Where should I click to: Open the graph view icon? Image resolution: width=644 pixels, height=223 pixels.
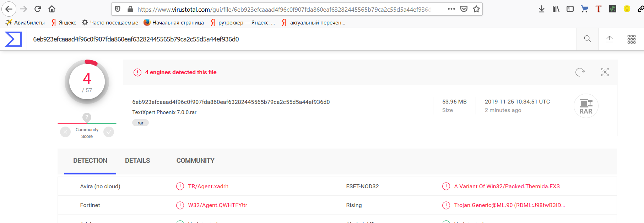point(605,72)
